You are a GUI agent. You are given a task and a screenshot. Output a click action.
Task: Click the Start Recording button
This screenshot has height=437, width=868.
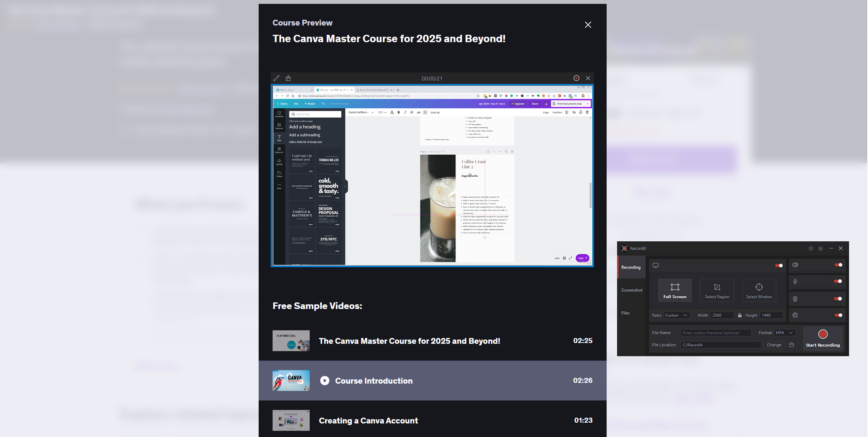tap(823, 338)
